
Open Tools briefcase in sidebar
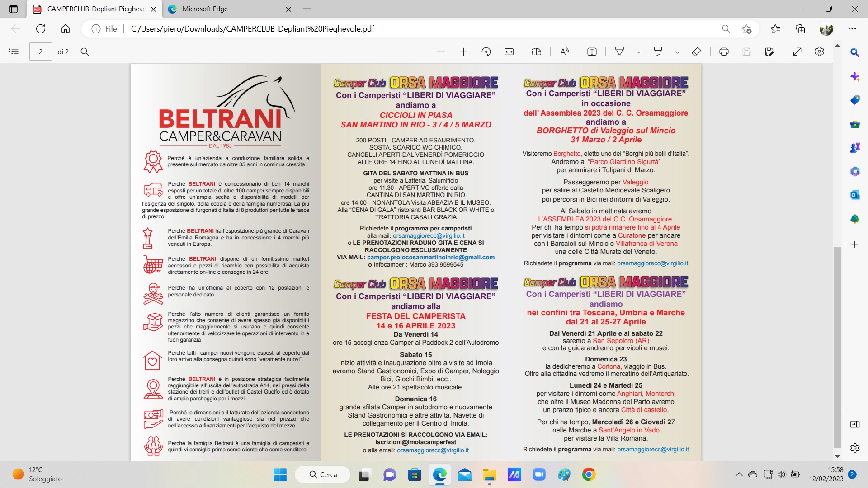[x=855, y=124]
